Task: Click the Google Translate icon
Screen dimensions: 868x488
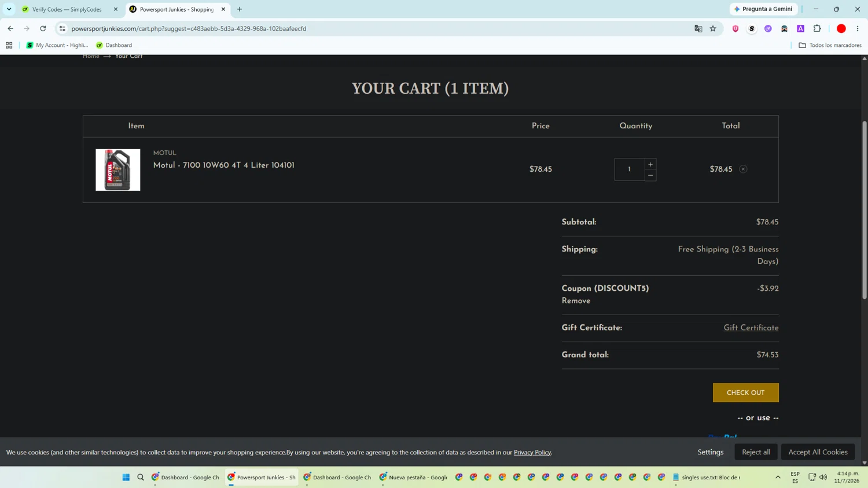Action: pyautogui.click(x=698, y=28)
